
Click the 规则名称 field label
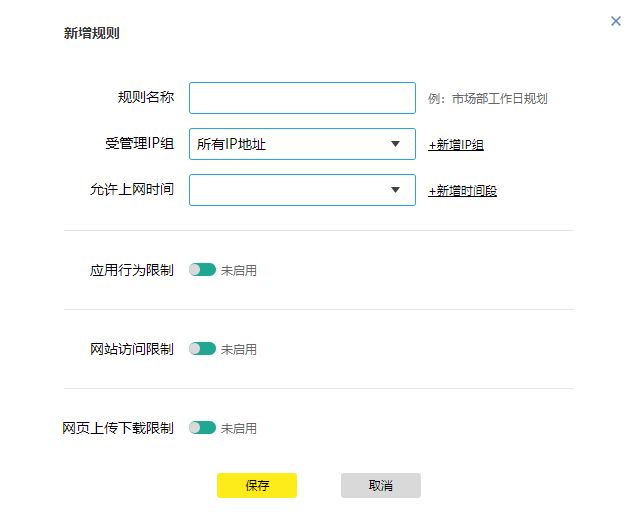click(x=146, y=97)
